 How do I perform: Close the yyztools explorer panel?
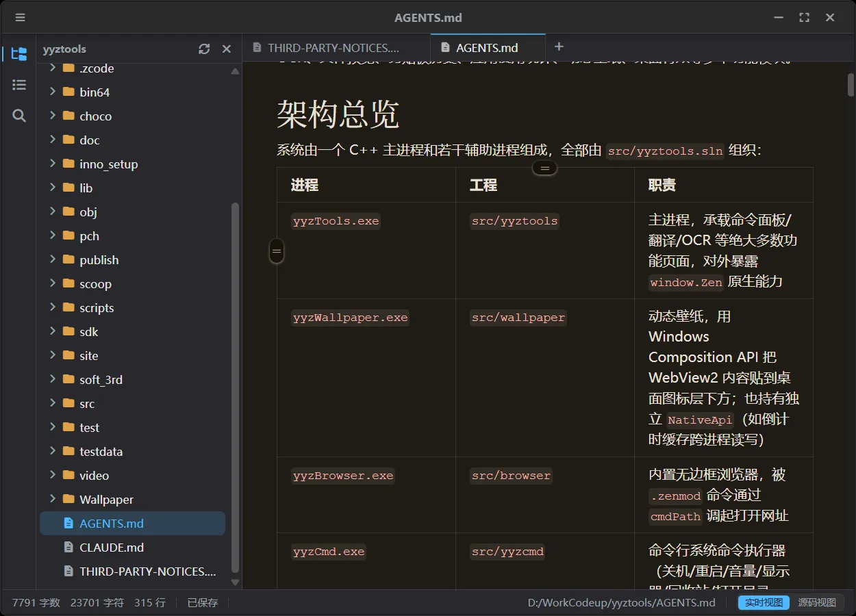pos(227,49)
